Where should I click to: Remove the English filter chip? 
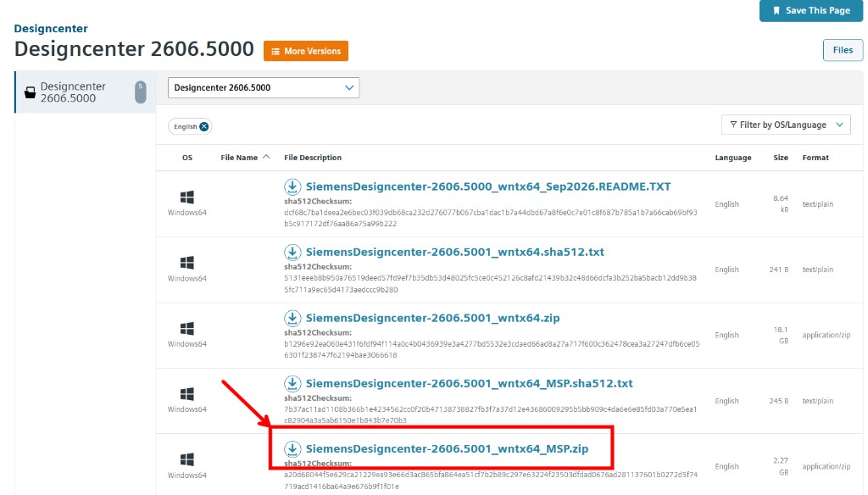[204, 126]
